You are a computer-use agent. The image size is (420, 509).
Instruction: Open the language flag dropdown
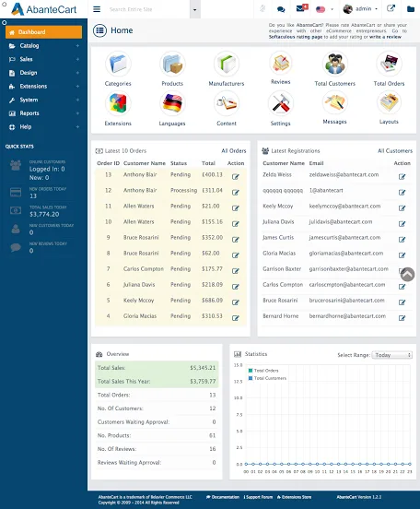[x=324, y=9]
